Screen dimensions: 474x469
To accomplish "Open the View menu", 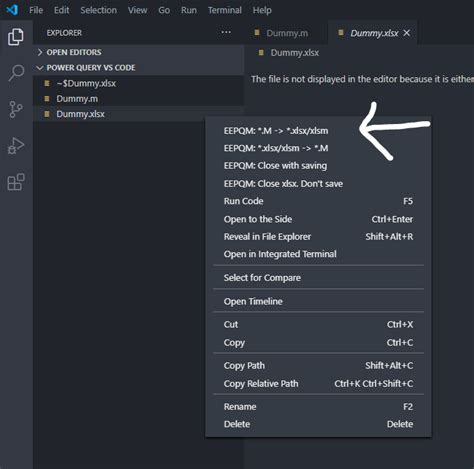I will 137,10.
